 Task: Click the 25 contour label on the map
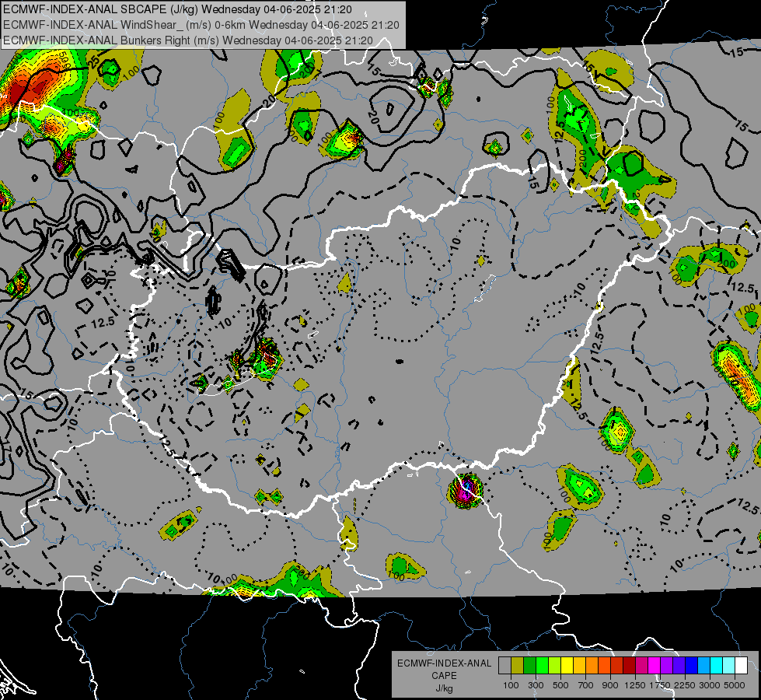tap(94, 61)
